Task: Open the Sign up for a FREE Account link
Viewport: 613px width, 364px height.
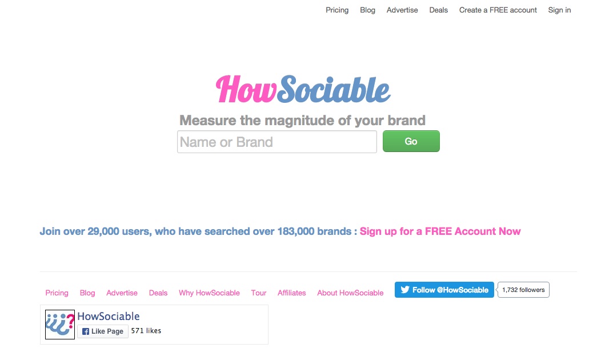Action: coord(440,231)
